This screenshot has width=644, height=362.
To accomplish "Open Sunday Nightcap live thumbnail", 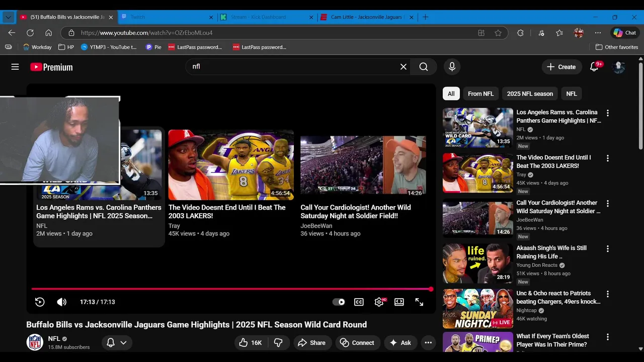I will (x=478, y=309).
